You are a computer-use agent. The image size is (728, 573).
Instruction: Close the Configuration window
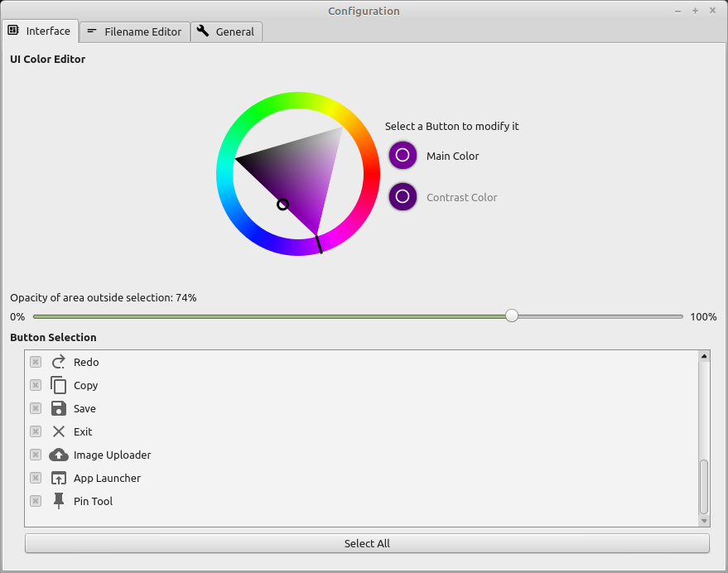pos(713,11)
